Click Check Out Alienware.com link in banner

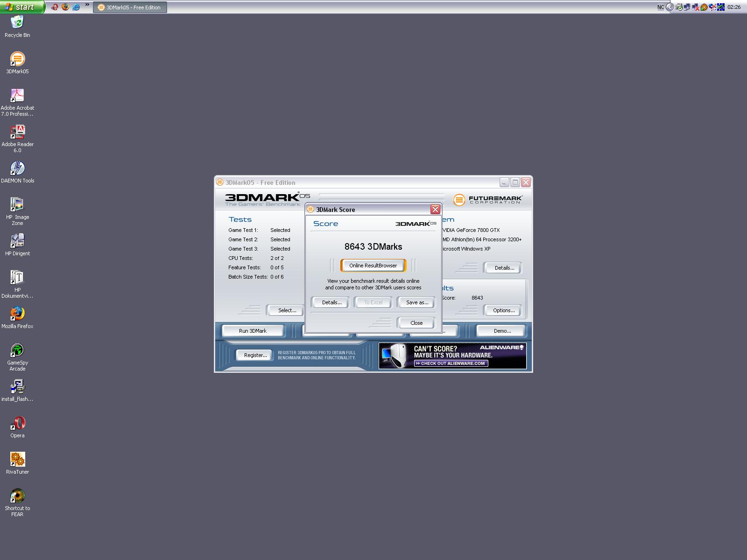tap(451, 363)
